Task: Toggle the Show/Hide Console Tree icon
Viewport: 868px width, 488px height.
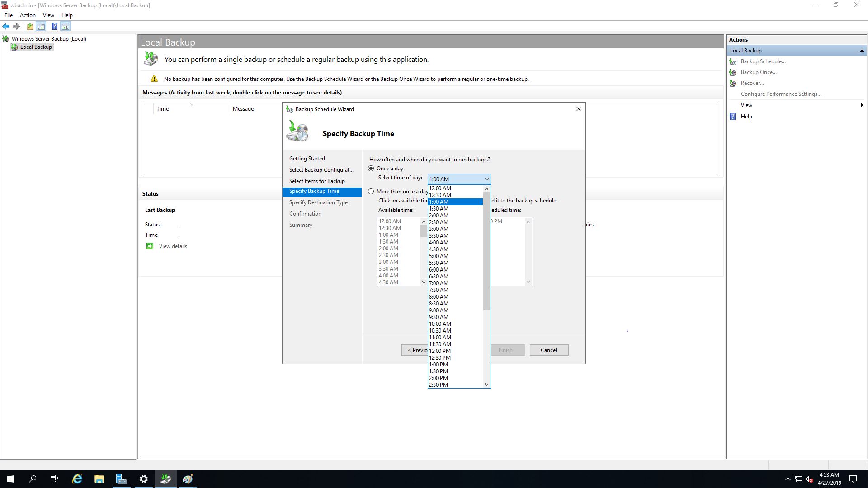Action: 41,26
